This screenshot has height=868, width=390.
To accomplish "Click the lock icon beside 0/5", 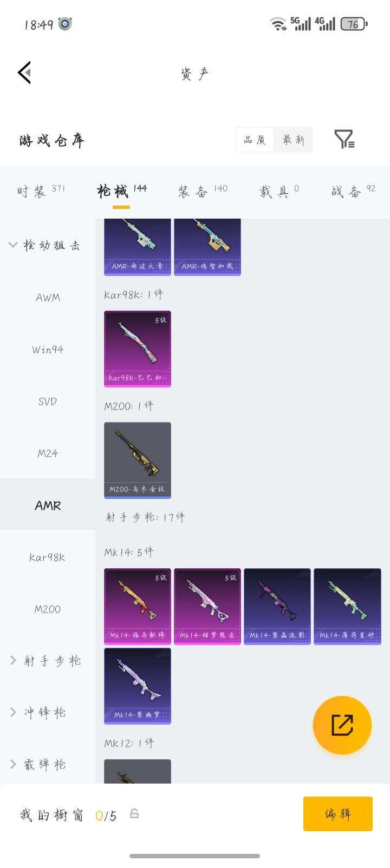I will [x=134, y=813].
